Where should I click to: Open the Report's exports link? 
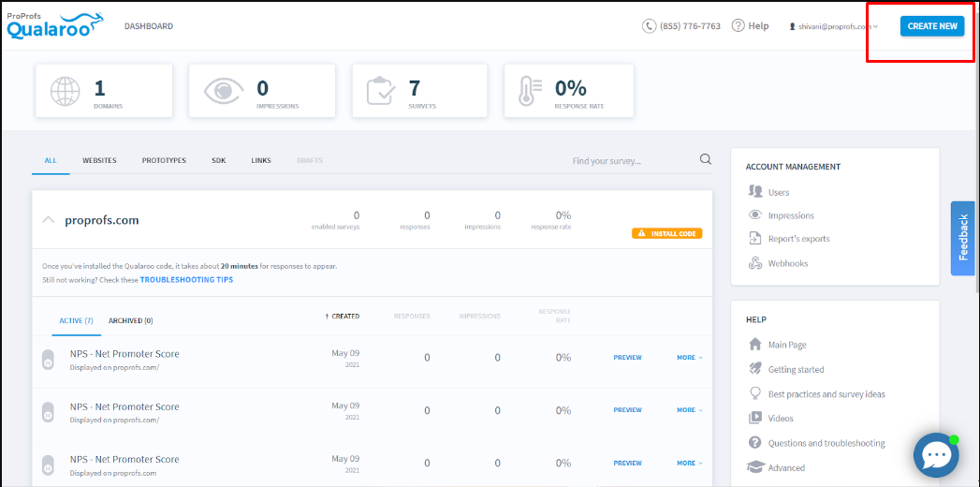click(x=798, y=239)
